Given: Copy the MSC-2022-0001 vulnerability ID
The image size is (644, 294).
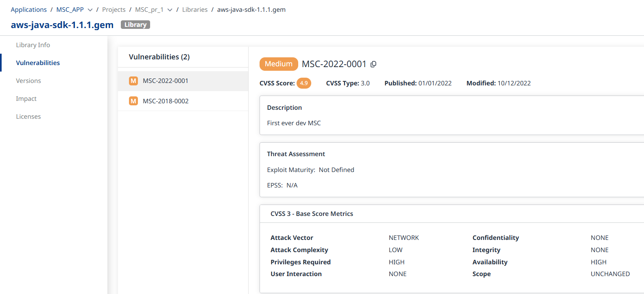Looking at the screenshot, I should point(373,64).
